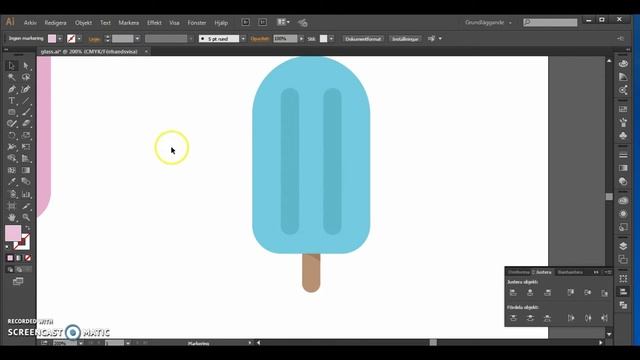Align objects to horizontal right in Justera panel

coord(547,292)
